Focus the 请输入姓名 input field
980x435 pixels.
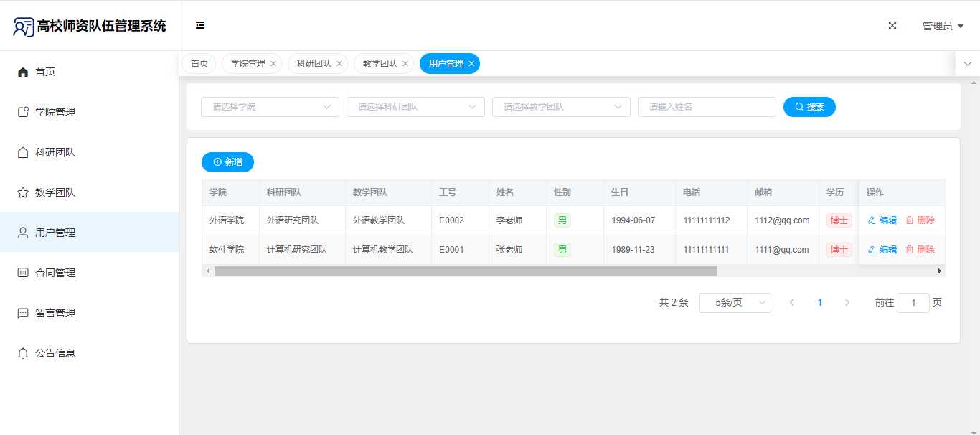[707, 107]
